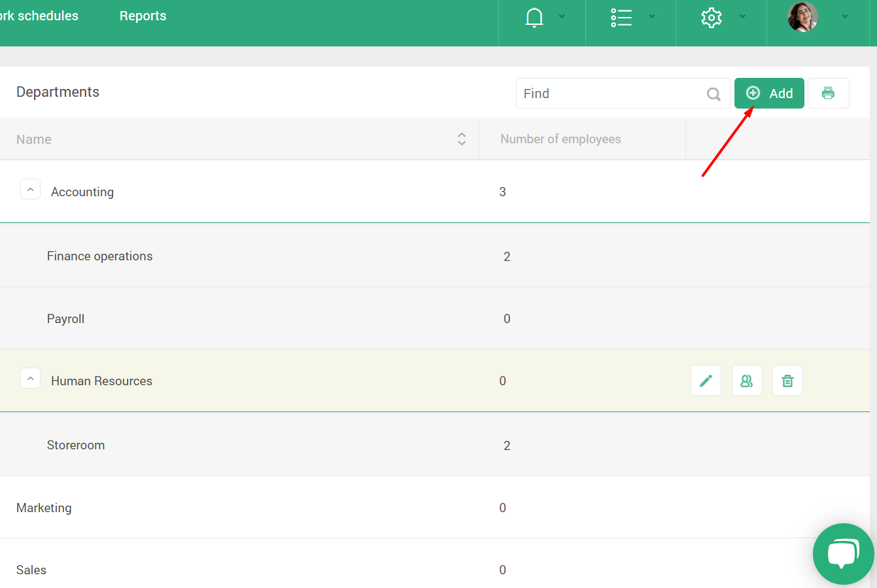877x588 pixels.
Task: Click employee count 2 for Storeroom
Action: point(507,445)
